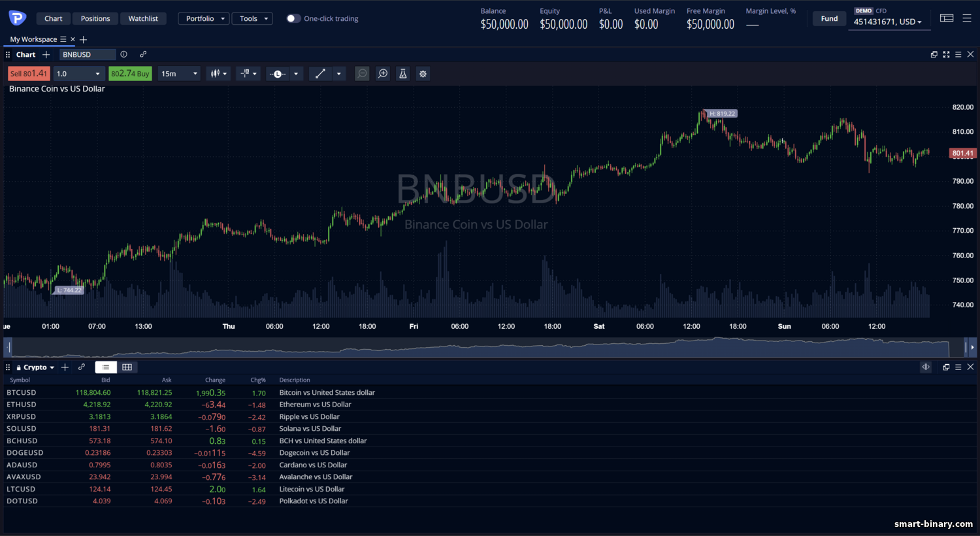Click the chart range navigator bar below chart
Viewport: 980px width, 536px height.
(x=487, y=347)
